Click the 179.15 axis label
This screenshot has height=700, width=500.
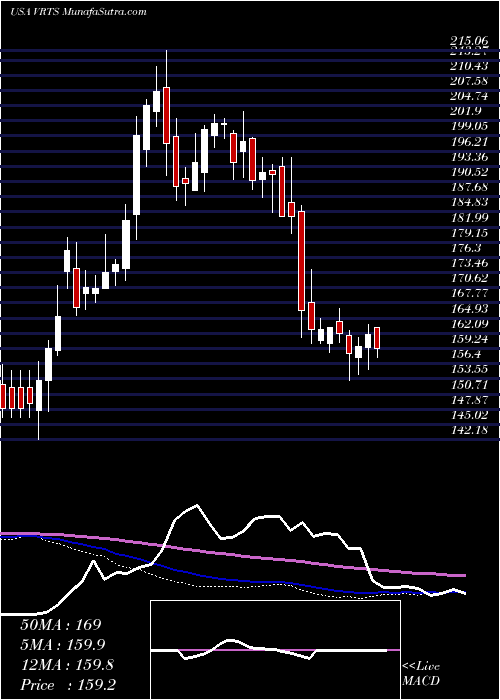click(469, 233)
